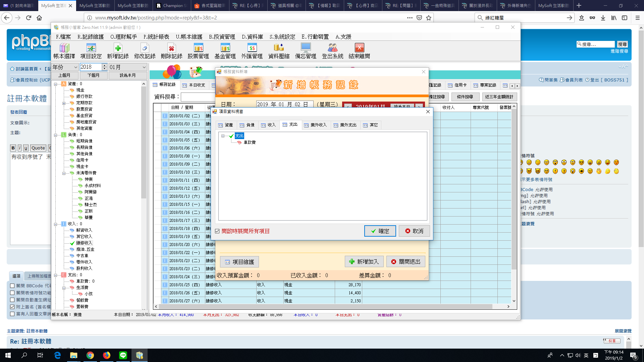Collapse 支出 root in 項目資料視窗
This screenshot has width=644, height=362.
223,136
